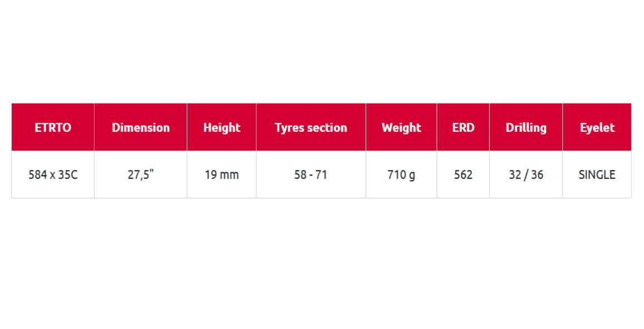Click the Height header cell
The height and width of the screenshot is (329, 644).
pyautogui.click(x=222, y=127)
